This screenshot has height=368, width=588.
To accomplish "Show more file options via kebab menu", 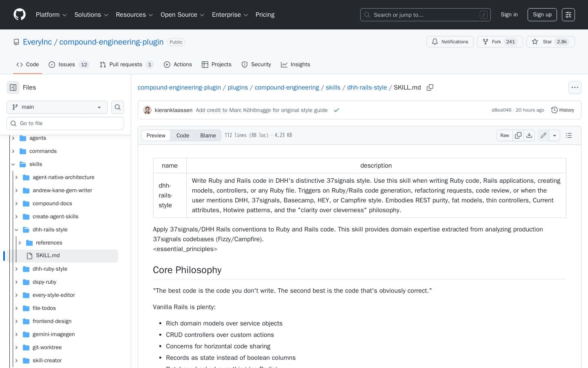I will pos(575,88).
